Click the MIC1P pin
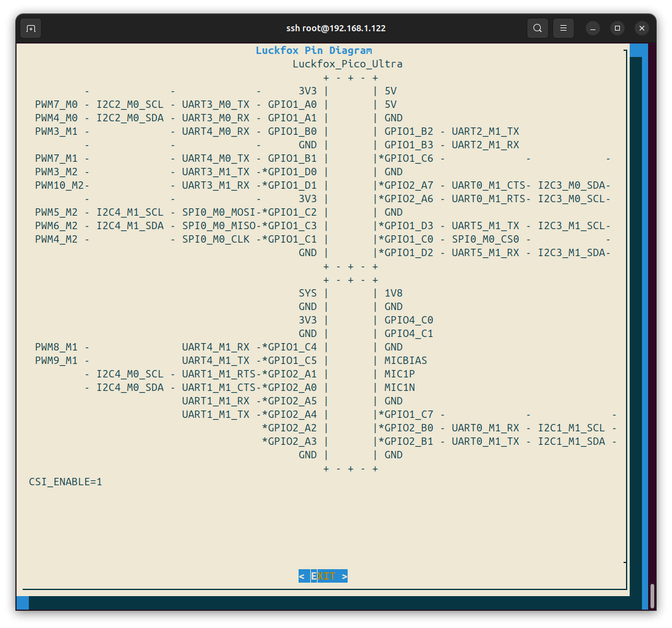672x628 pixels. (400, 374)
